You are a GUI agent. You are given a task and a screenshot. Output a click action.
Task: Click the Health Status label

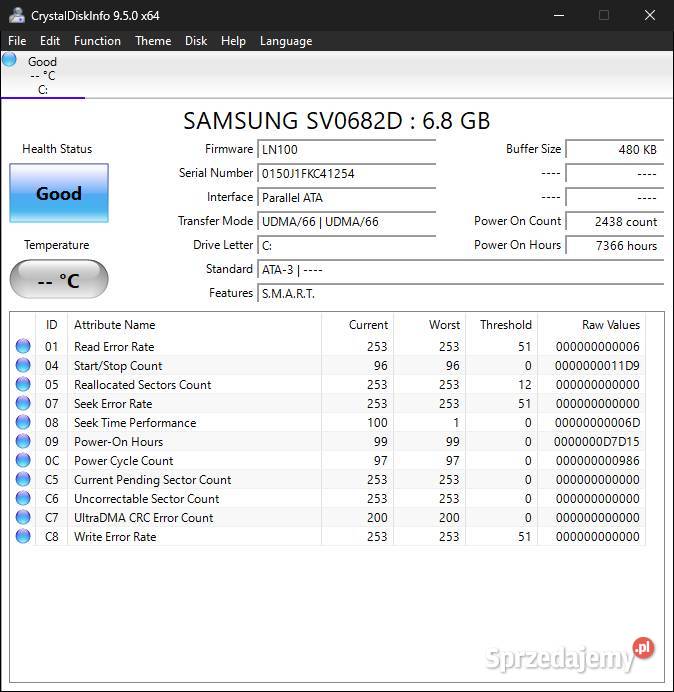tap(57, 149)
